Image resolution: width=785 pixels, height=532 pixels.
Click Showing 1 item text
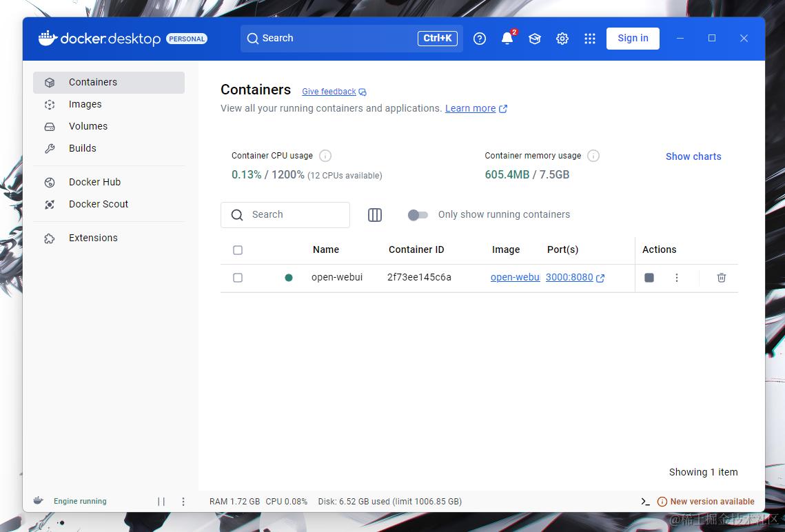(x=704, y=472)
